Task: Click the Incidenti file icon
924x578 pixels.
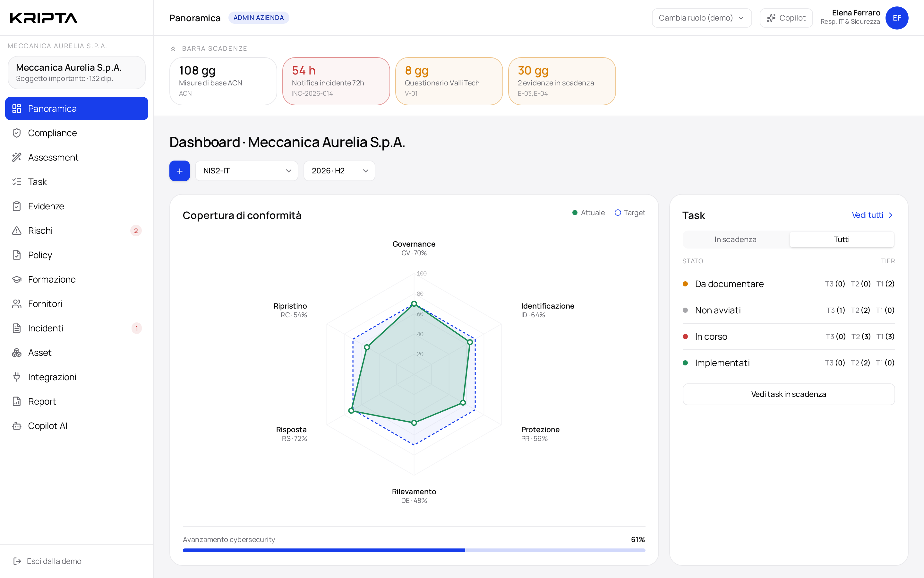Action: point(16,328)
